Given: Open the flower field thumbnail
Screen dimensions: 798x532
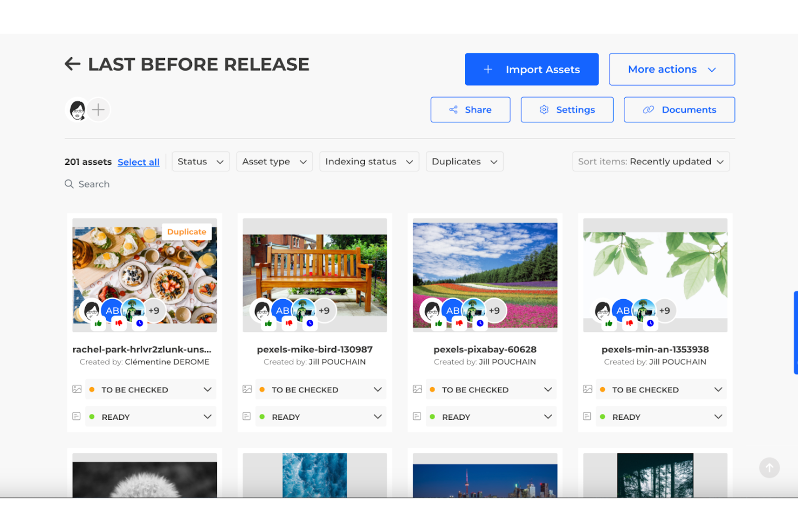Looking at the screenshot, I should (x=485, y=275).
